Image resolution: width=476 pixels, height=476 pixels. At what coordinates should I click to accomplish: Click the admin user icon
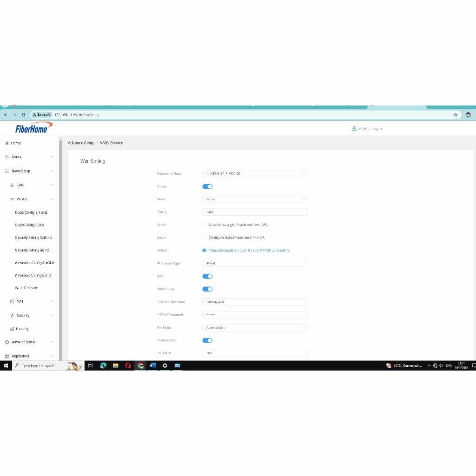[354, 129]
